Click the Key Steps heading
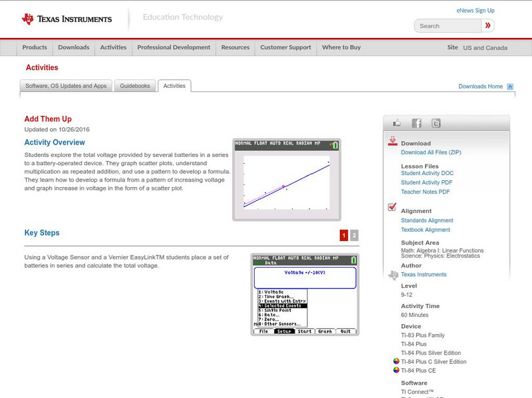Viewport: 532px width, 398px height. tap(42, 233)
